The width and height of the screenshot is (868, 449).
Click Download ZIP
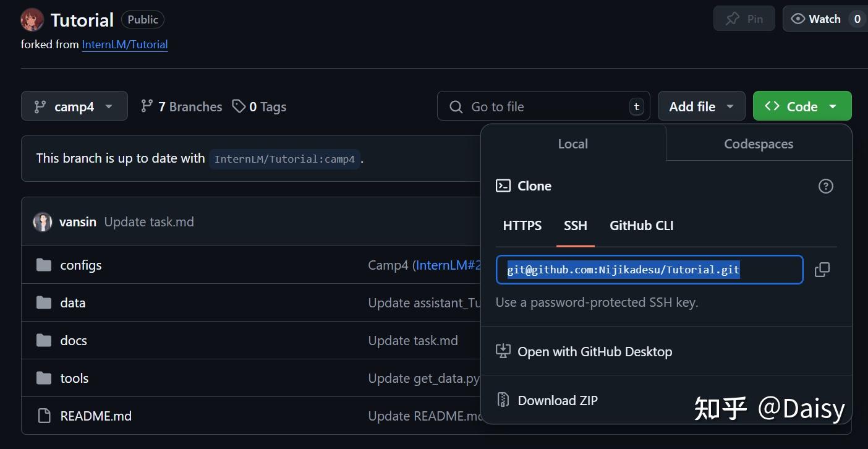pos(557,401)
